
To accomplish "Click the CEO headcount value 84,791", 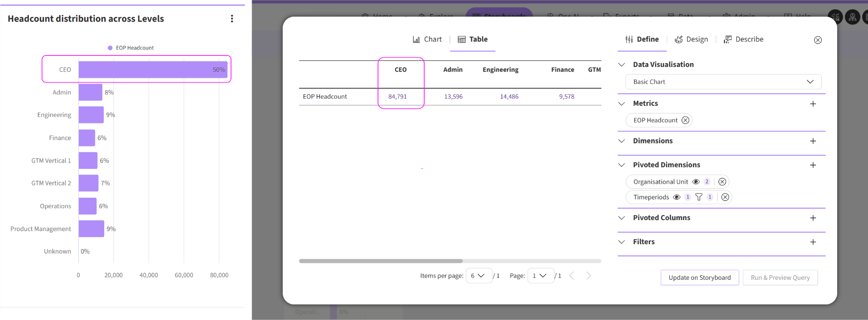I will pyautogui.click(x=398, y=97).
